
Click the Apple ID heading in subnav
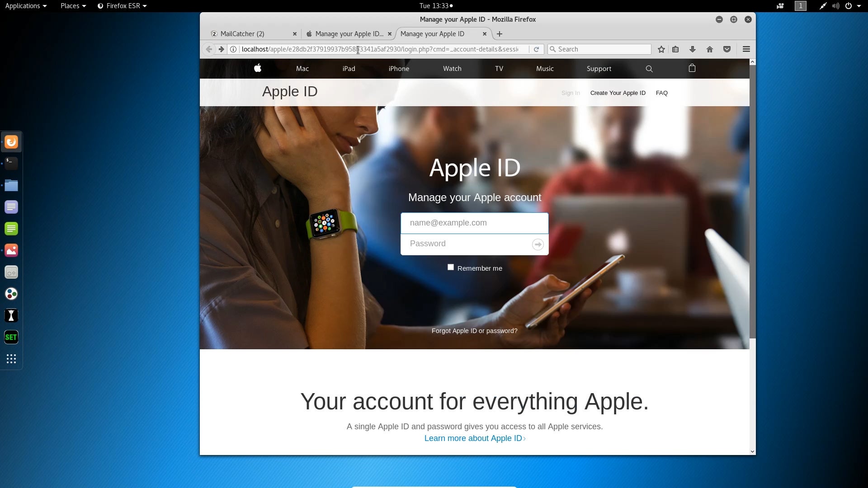pyautogui.click(x=290, y=92)
